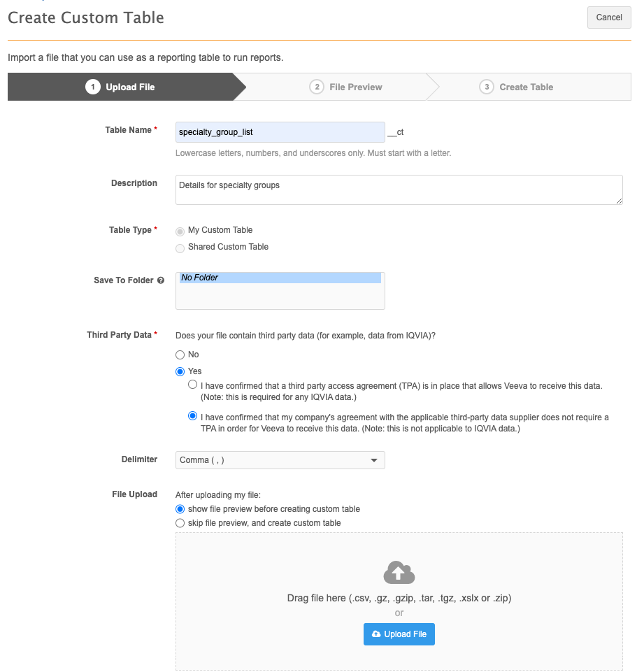This screenshot has height=672, width=637.
Task: Select No Folder in the folder list
Action: [280, 278]
